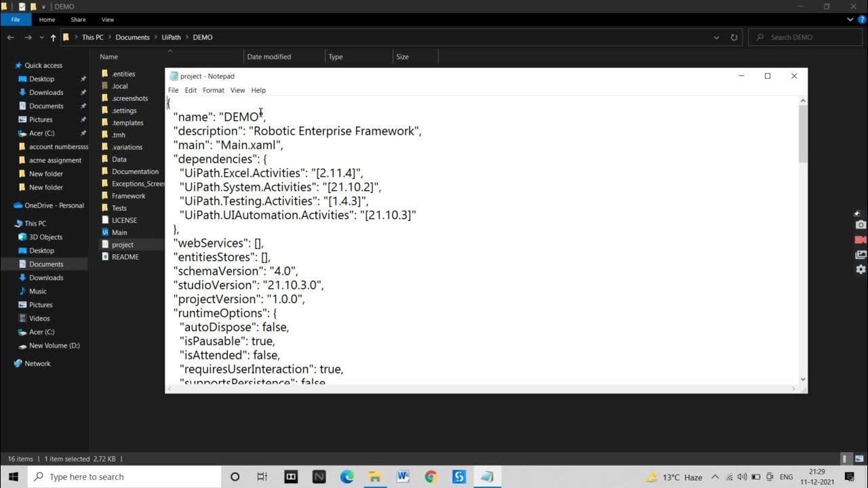Open the Help menu in Notepad
The width and height of the screenshot is (868, 488).
point(258,90)
